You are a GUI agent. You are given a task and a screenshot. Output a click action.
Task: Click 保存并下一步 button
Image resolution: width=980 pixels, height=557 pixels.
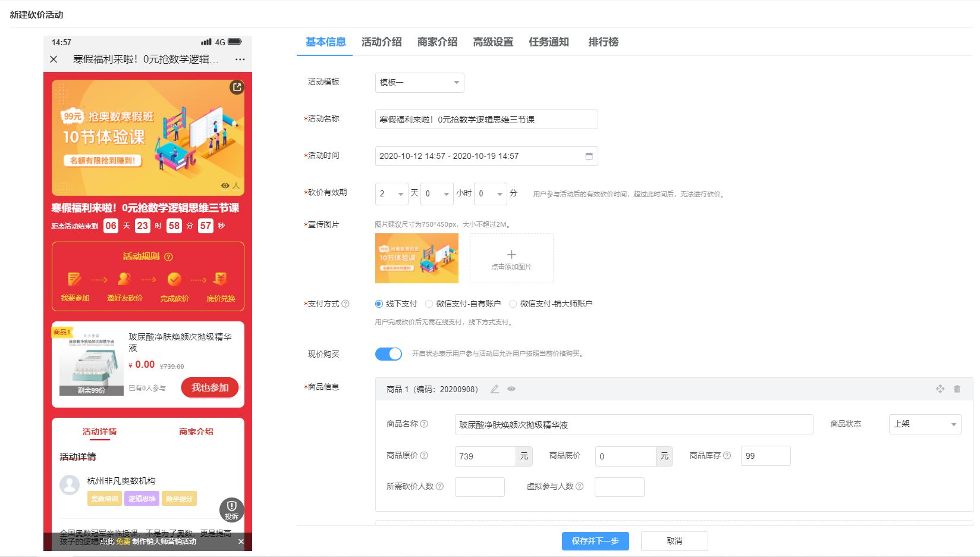(595, 541)
